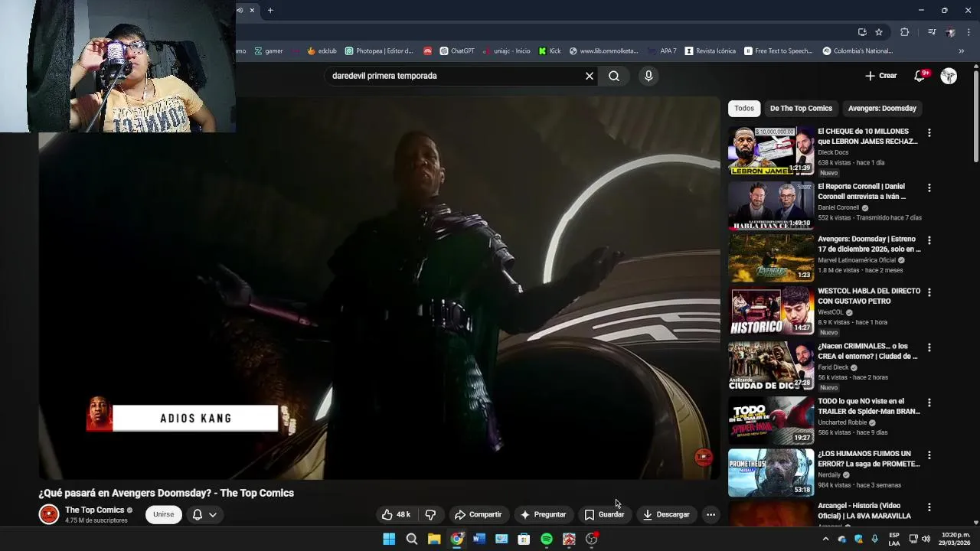The image size is (980, 551).
Task: Show hidden system tray icons
Action: tap(825, 539)
